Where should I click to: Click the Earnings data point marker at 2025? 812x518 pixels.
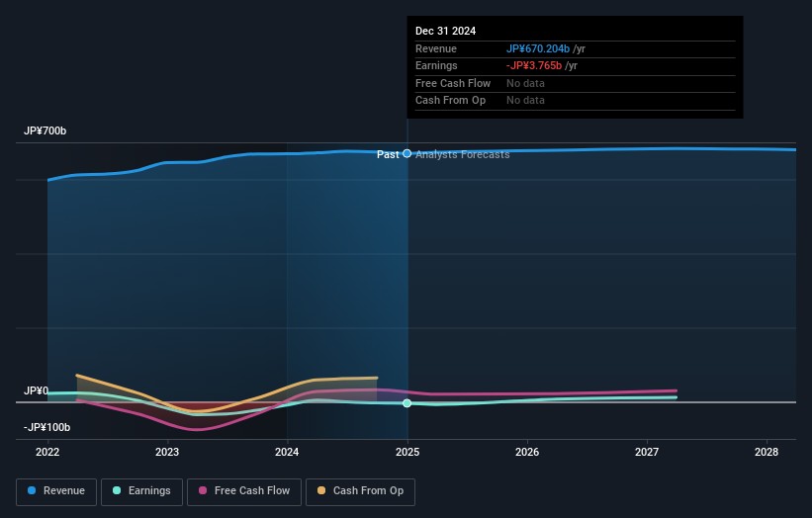point(406,403)
